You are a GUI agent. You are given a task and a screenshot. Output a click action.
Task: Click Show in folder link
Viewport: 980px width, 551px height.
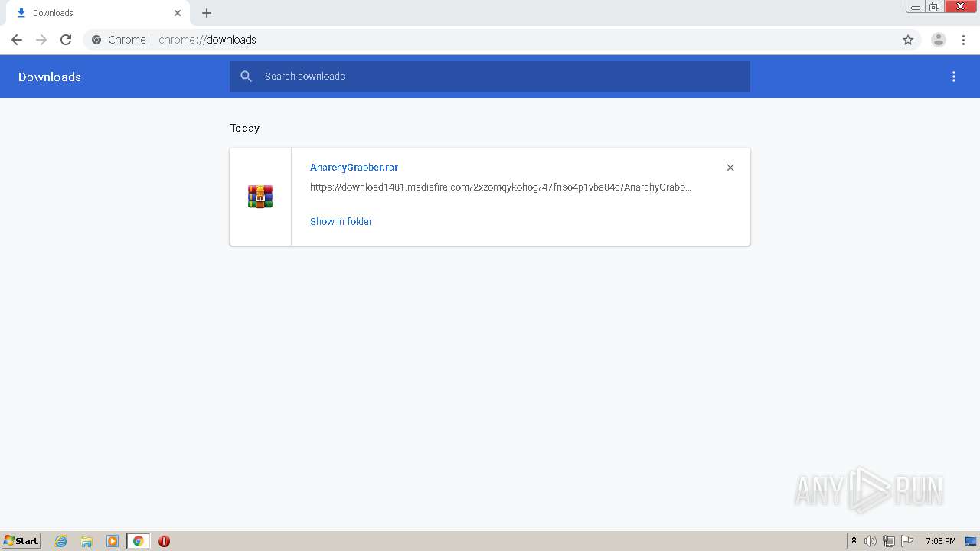[341, 221]
